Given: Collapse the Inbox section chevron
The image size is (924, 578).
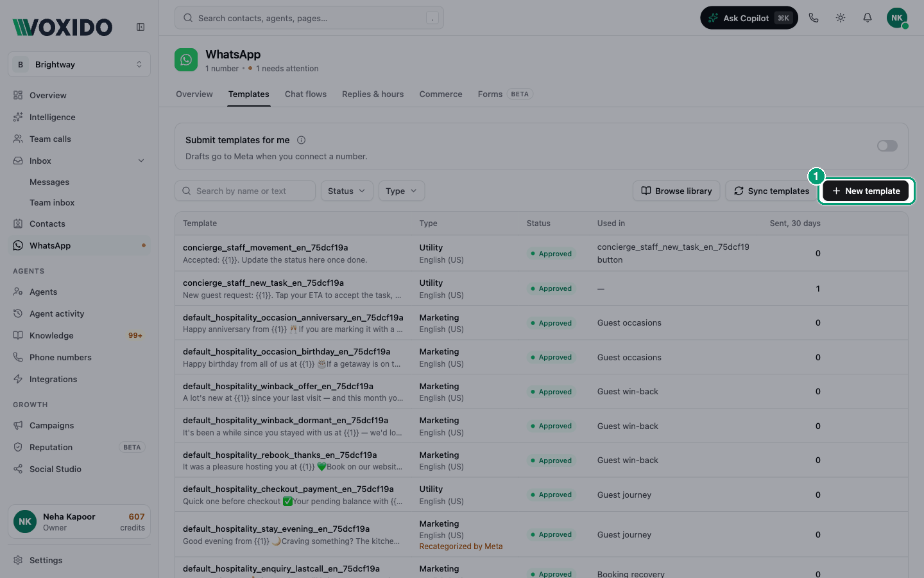Looking at the screenshot, I should point(141,161).
